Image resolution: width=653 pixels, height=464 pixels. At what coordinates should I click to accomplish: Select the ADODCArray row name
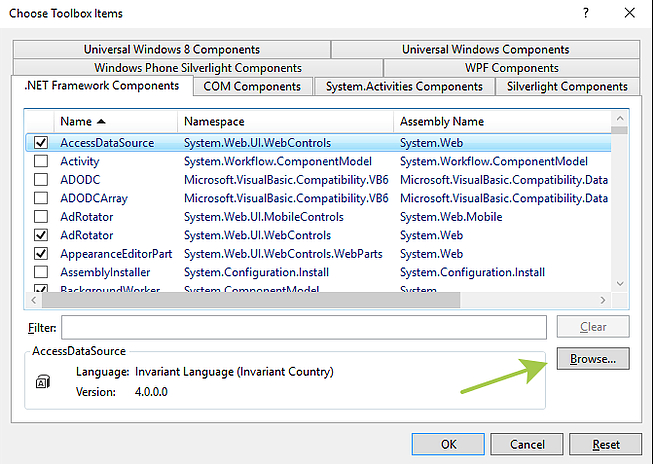click(94, 198)
